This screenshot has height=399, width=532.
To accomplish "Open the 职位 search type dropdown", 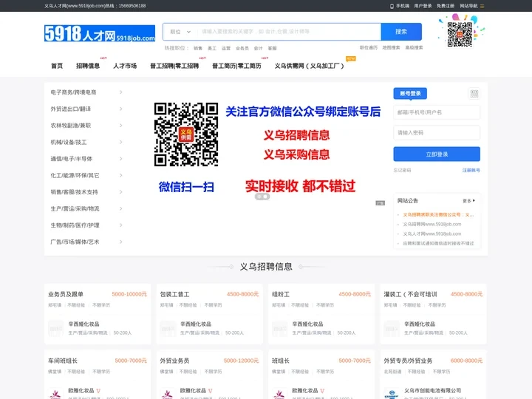I will tap(180, 32).
